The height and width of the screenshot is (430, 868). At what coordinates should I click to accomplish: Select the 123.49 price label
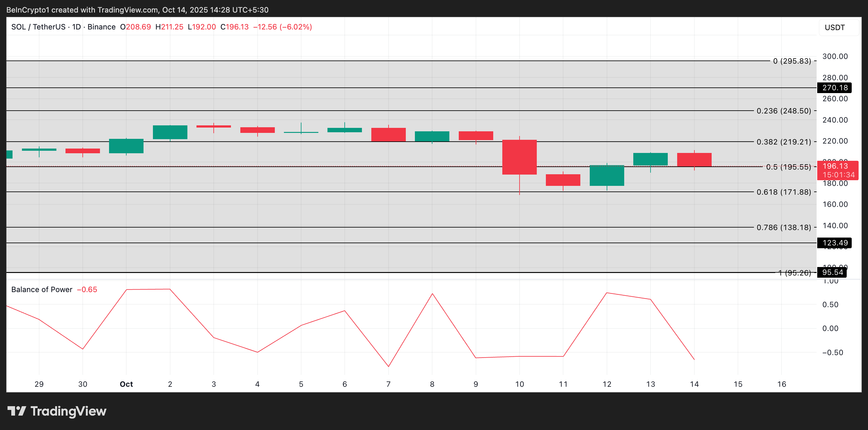point(834,243)
